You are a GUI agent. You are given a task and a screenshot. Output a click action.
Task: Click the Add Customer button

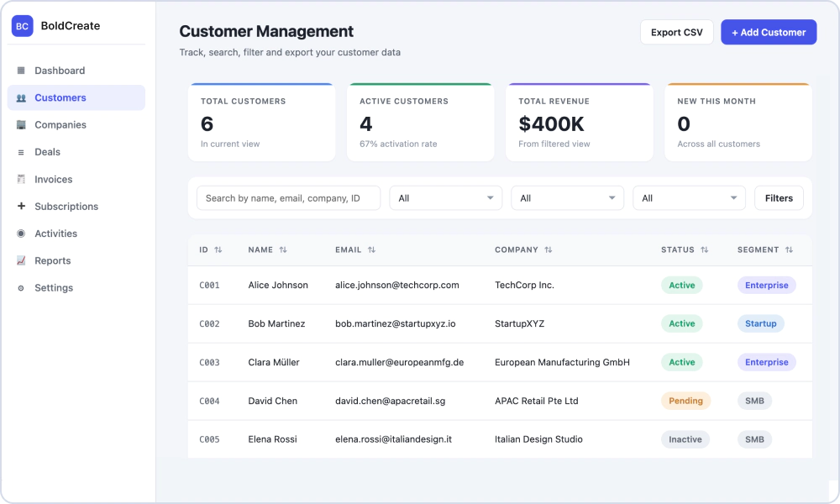(x=769, y=32)
